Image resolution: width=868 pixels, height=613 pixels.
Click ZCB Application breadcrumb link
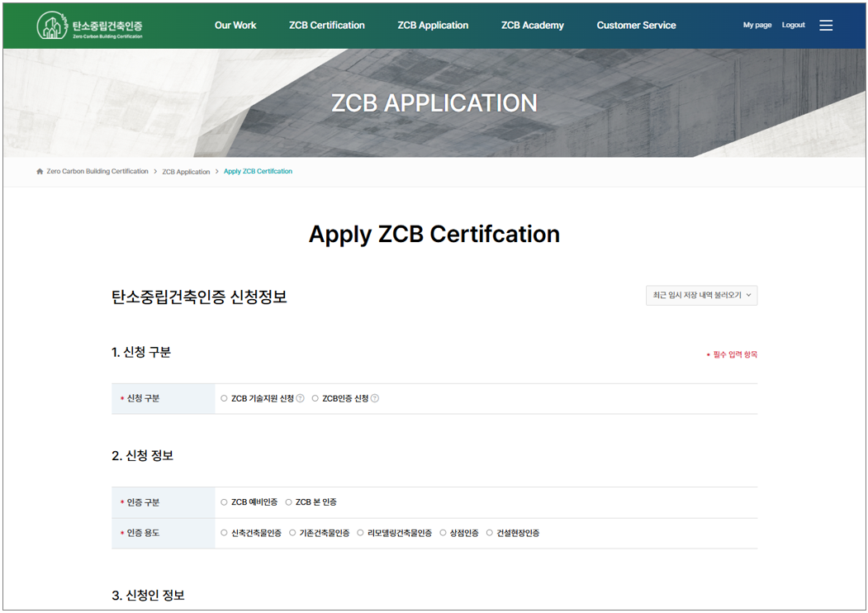(x=186, y=172)
